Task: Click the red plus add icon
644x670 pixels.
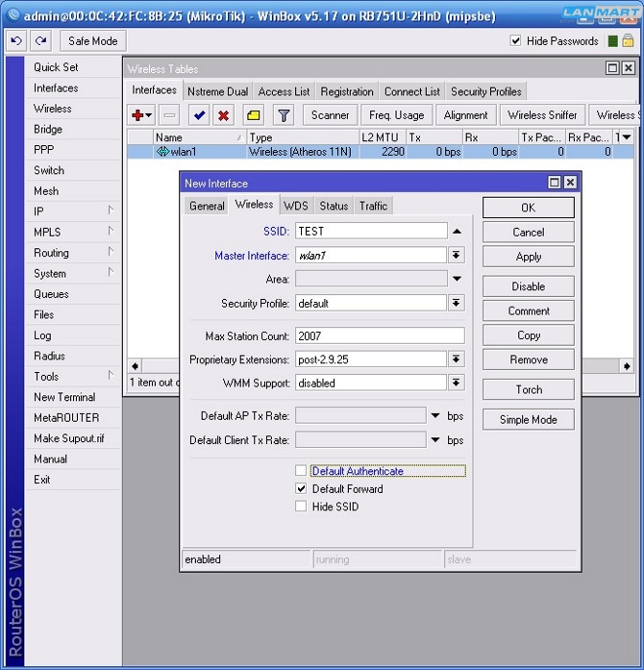Action: click(138, 115)
